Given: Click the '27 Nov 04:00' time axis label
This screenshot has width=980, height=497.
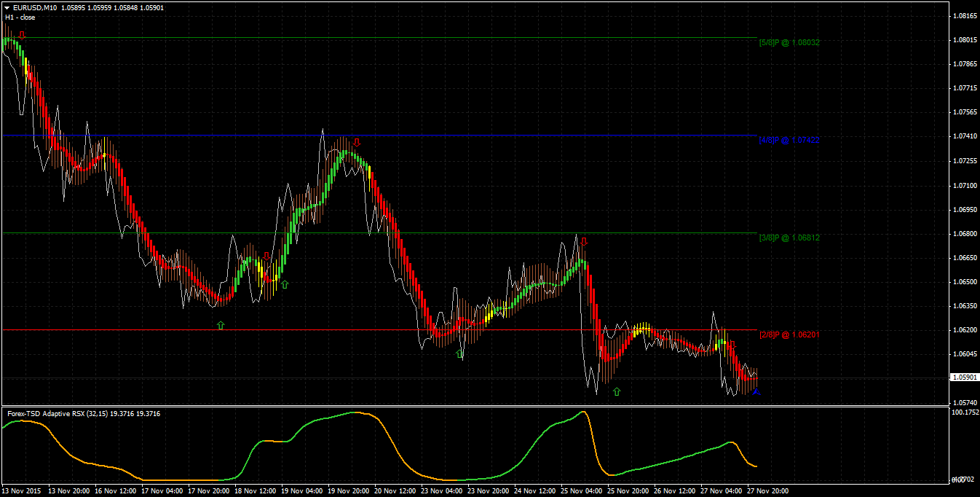Looking at the screenshot, I should tap(720, 491).
